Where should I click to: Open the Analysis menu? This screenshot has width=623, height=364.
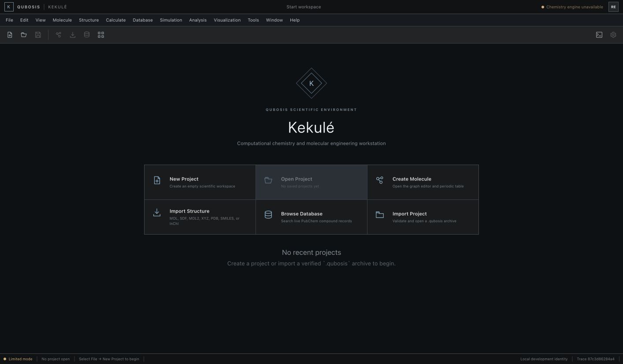[x=198, y=20]
